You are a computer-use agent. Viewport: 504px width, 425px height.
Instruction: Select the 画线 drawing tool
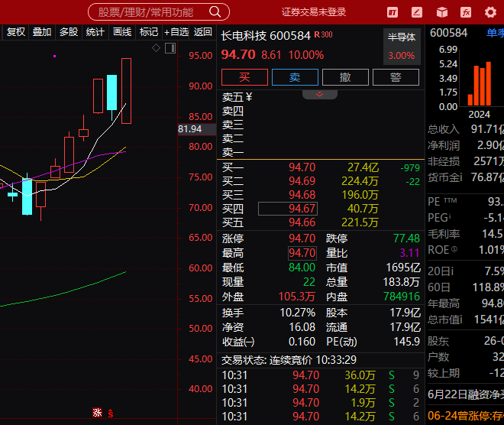(x=122, y=32)
